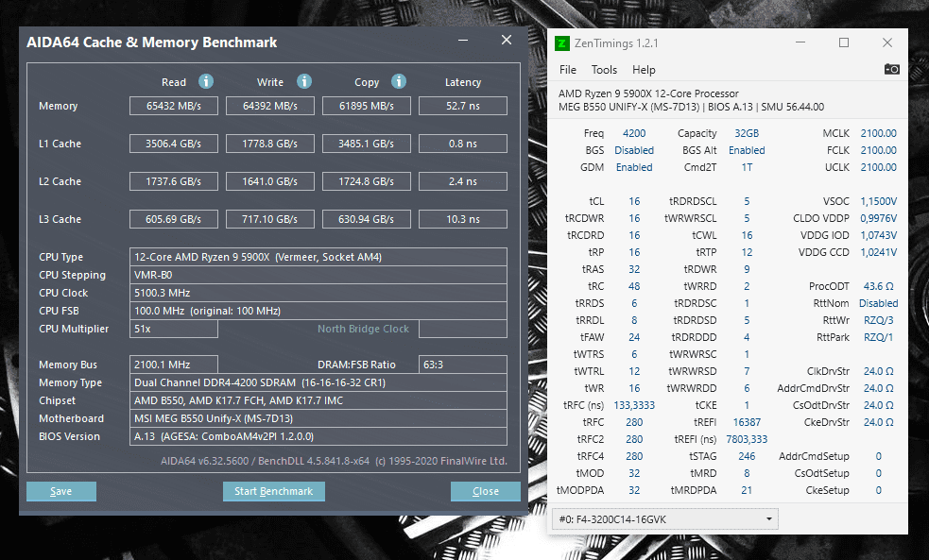
Task: Click Memory Copy value 61895 MB/s
Action: tap(366, 106)
